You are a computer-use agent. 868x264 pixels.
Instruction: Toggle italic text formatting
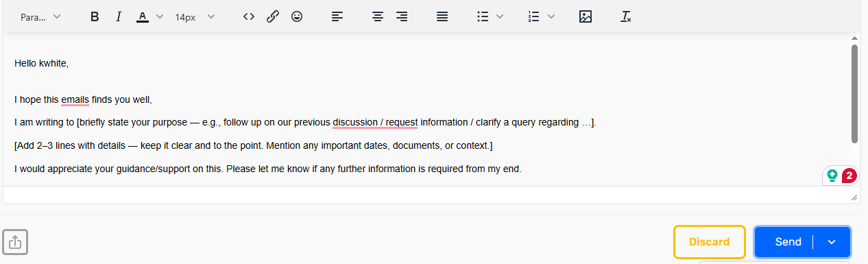pyautogui.click(x=118, y=17)
